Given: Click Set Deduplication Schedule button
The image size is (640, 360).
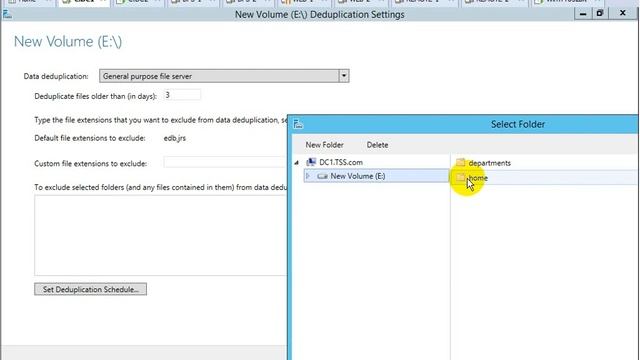Looking at the screenshot, I should click(91, 289).
